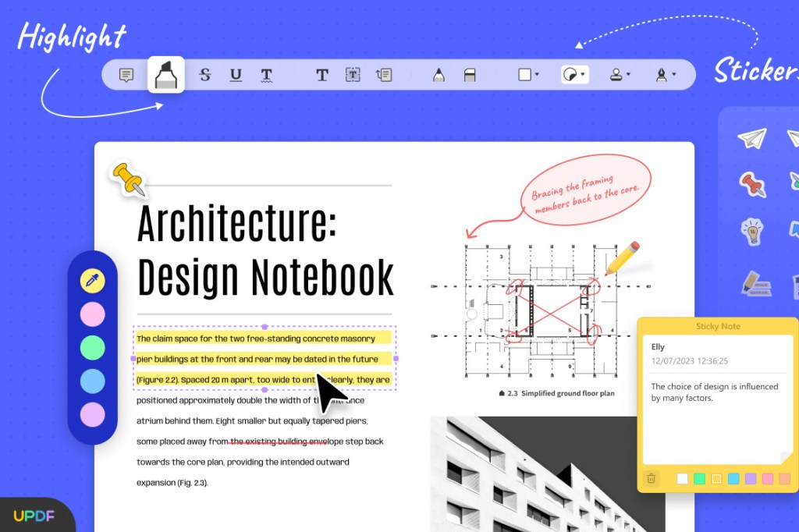This screenshot has width=799, height=532.
Task: Set the sticky note color to blue
Action: click(733, 478)
